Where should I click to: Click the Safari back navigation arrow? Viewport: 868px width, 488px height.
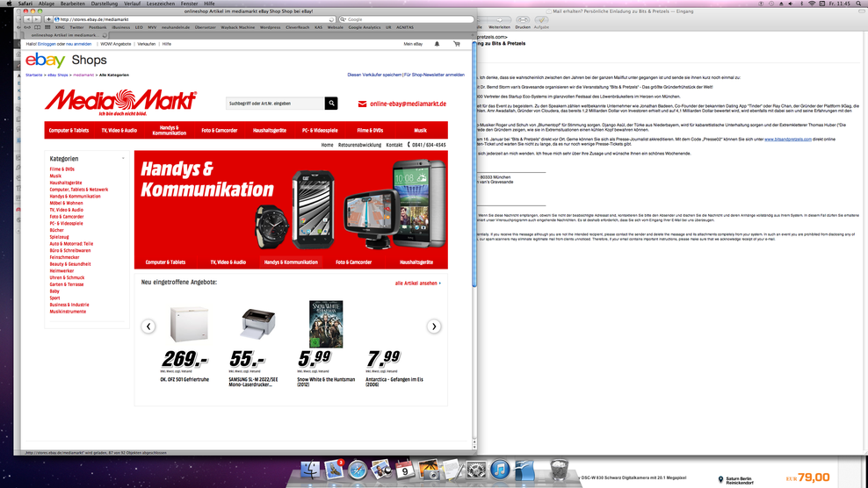pyautogui.click(x=27, y=19)
